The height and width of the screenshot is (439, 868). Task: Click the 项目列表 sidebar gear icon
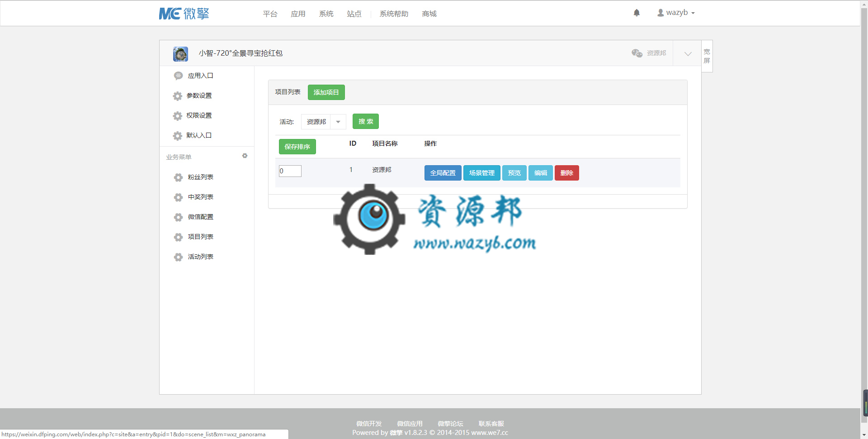coord(178,237)
